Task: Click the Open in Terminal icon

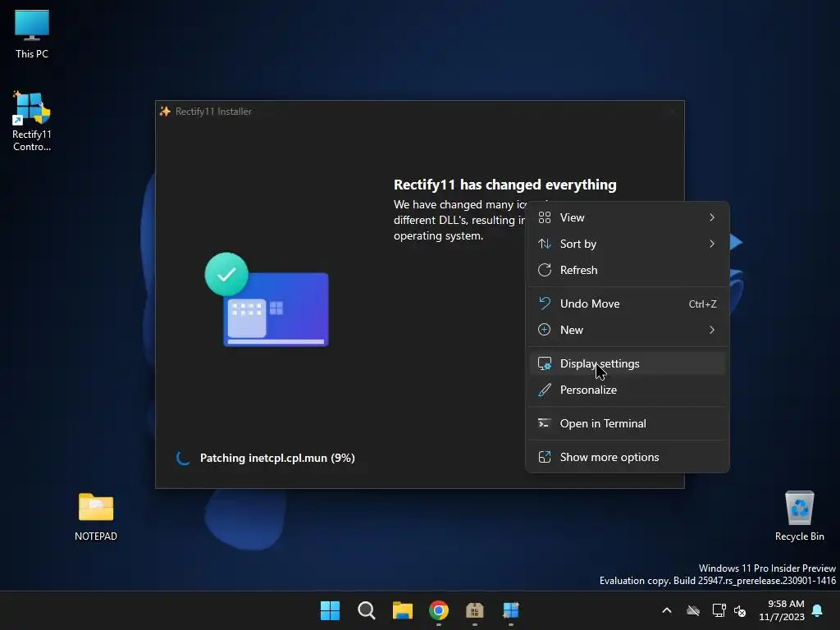Action: tap(545, 423)
